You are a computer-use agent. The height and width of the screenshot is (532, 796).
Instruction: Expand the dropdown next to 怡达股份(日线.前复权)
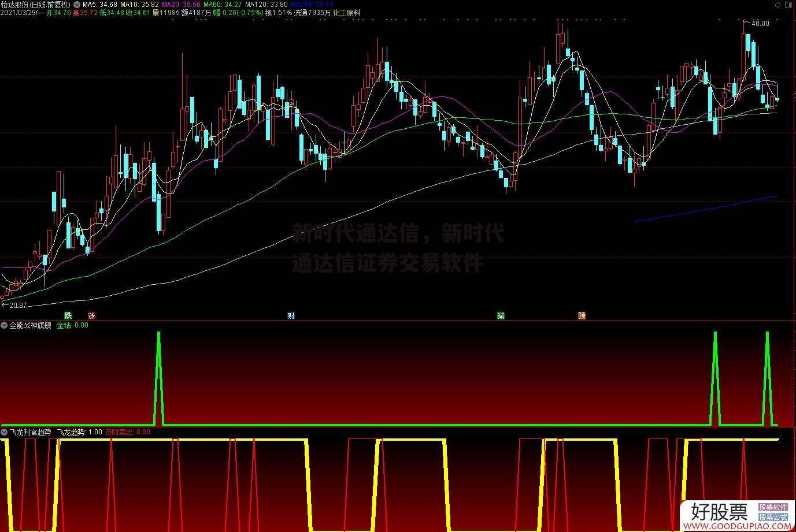pos(77,4)
